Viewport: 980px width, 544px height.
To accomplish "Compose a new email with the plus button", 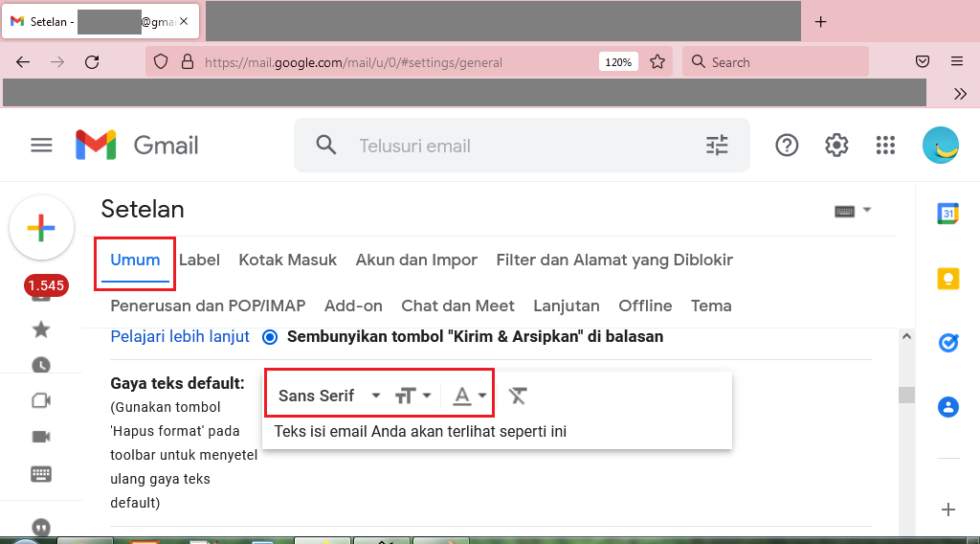I will [41, 228].
